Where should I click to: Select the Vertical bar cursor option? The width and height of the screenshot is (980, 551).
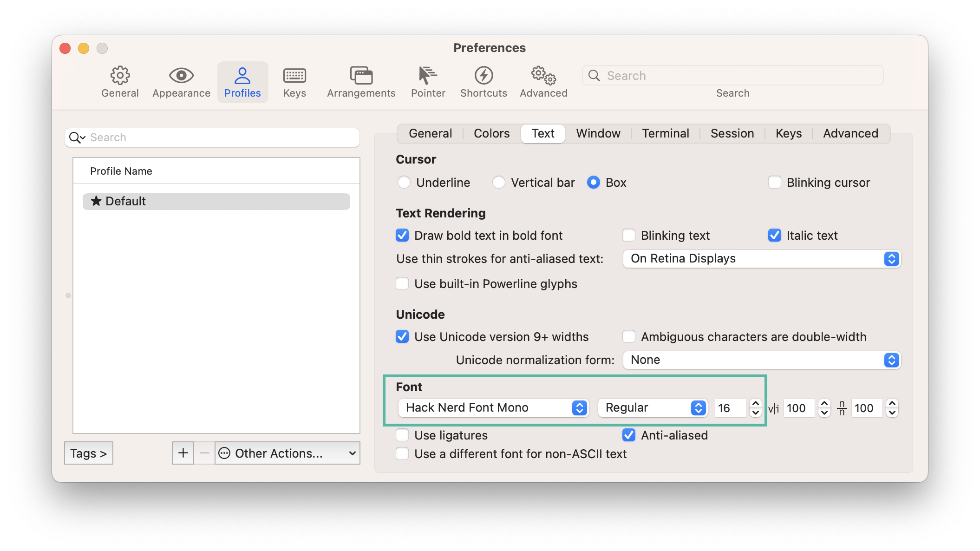coord(499,183)
